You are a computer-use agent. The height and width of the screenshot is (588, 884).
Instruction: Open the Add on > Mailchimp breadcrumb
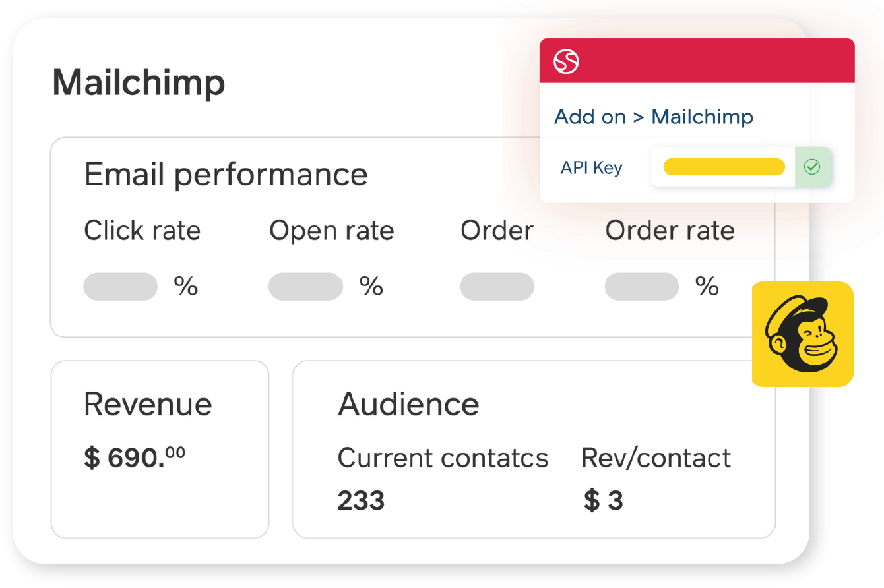pyautogui.click(x=653, y=117)
